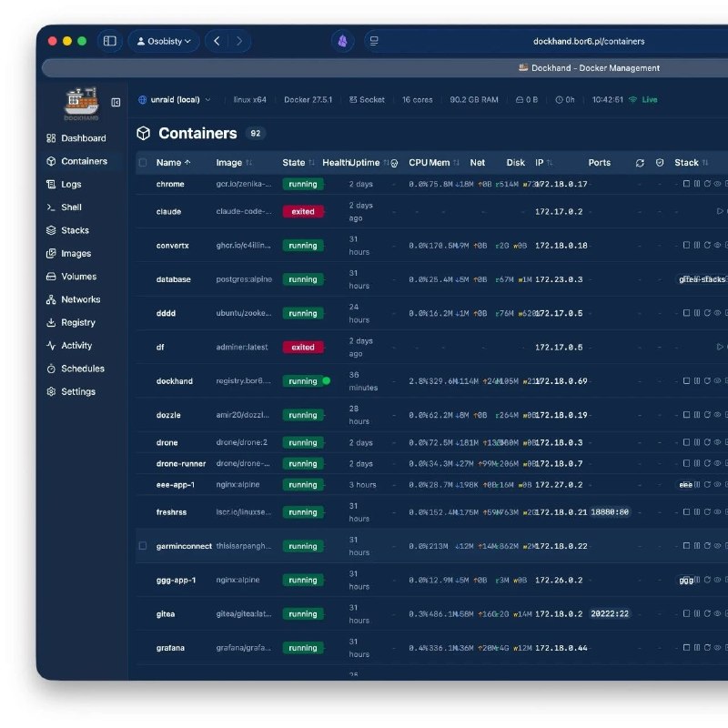Sort containers by the IP column
The width and height of the screenshot is (728, 728).
click(543, 163)
